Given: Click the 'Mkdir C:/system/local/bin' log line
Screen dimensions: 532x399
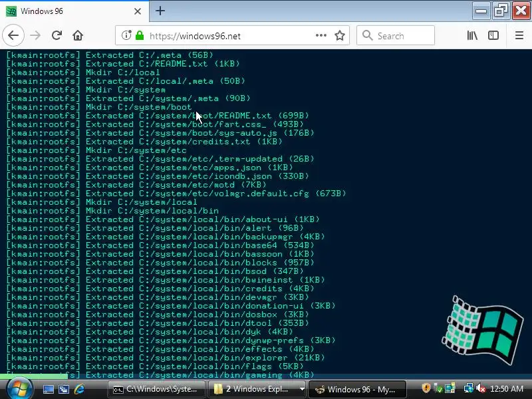Looking at the screenshot, I should [112, 211].
